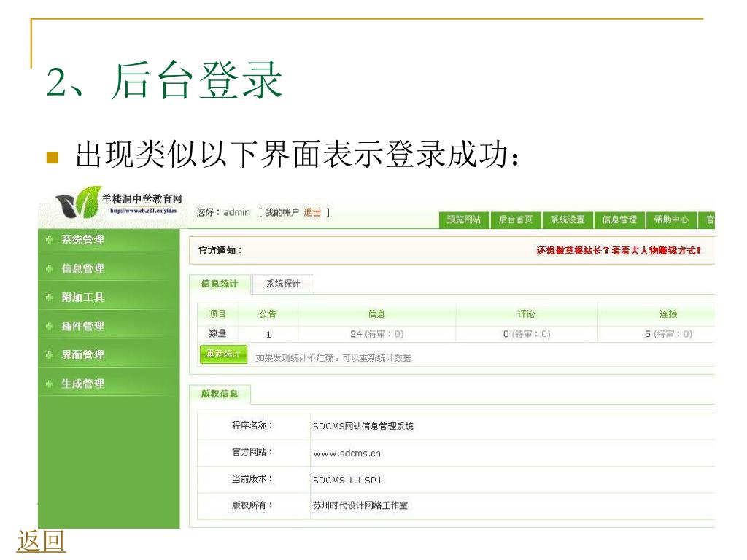747x560 pixels.
Task: Click the green leaf site logo
Action: pyautogui.click(x=75, y=205)
